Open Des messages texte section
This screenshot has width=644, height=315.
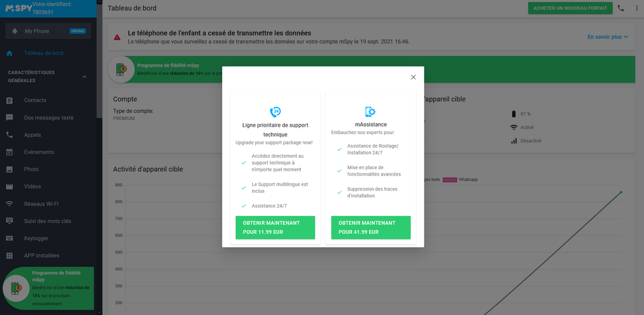49,118
